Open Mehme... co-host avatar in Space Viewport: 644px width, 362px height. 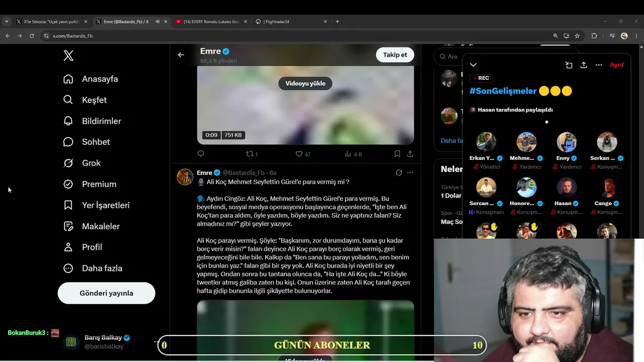(526, 142)
